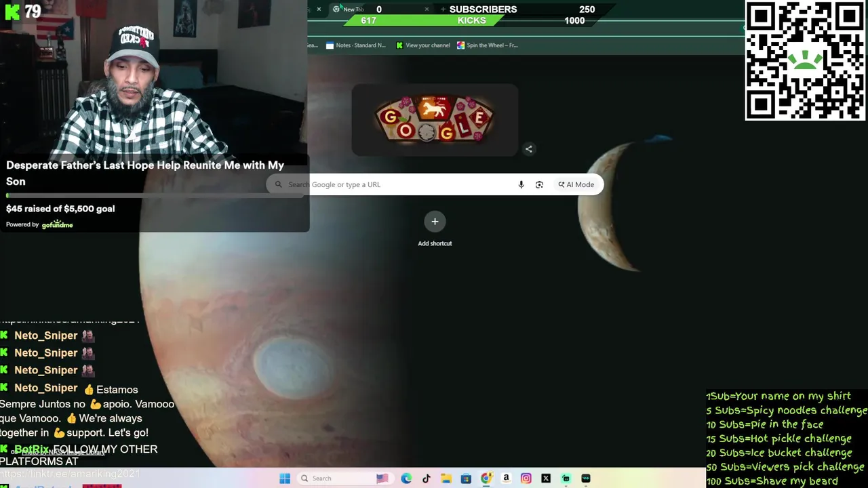Open the waveform app icon in taskbar
The height and width of the screenshot is (488, 868).
[x=586, y=479]
